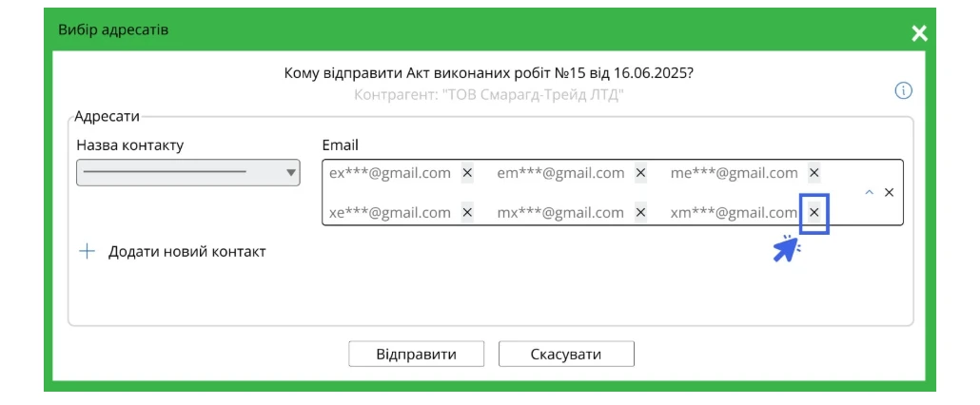The height and width of the screenshot is (405, 980).
Task: Click the plus icon for new contact
Action: (87, 252)
